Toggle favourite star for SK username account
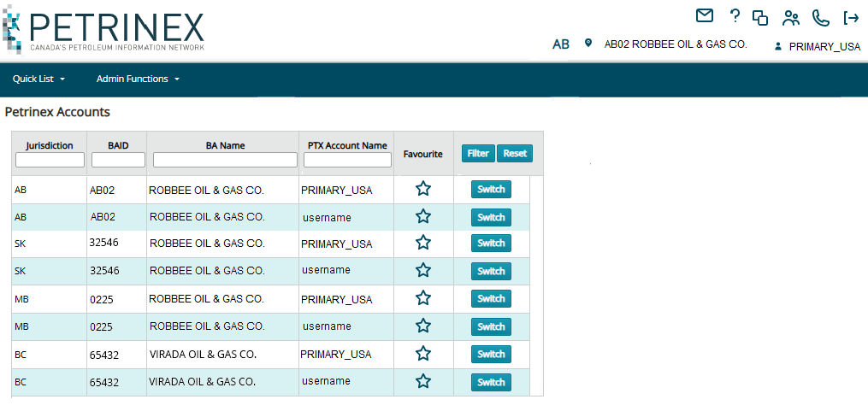 click(423, 270)
